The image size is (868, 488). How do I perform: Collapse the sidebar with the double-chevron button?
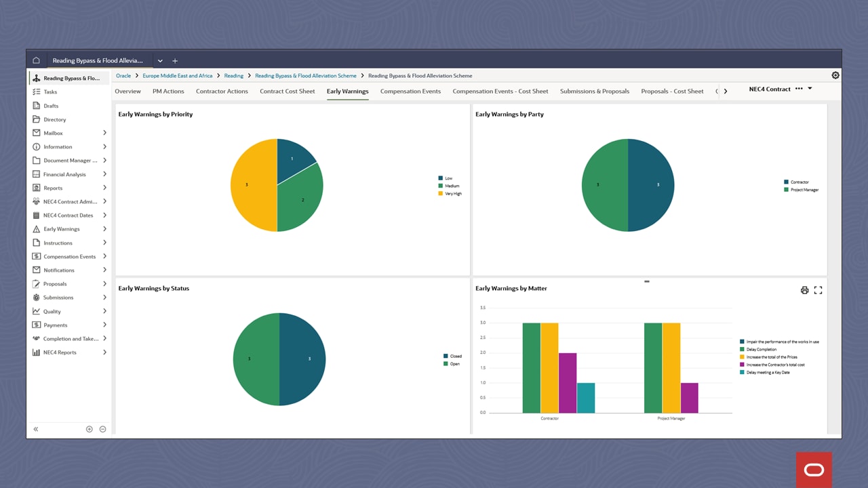pyautogui.click(x=36, y=428)
